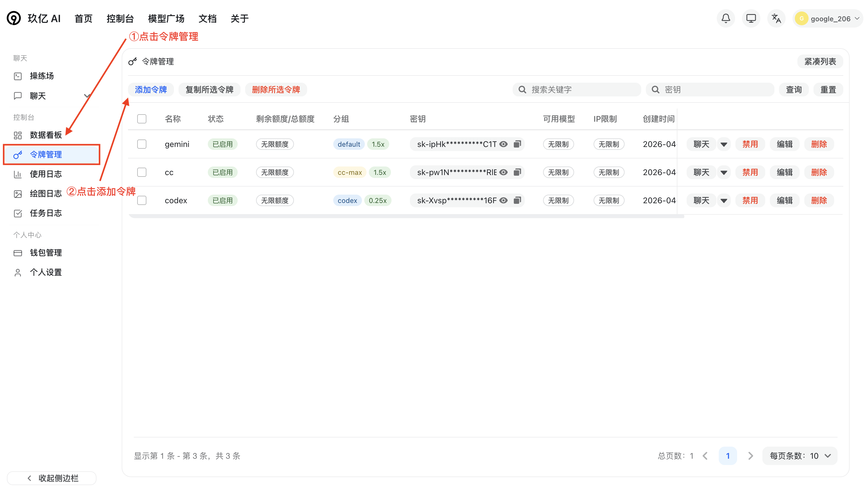Delete the codex token with 删除
868x492 pixels.
tap(819, 200)
